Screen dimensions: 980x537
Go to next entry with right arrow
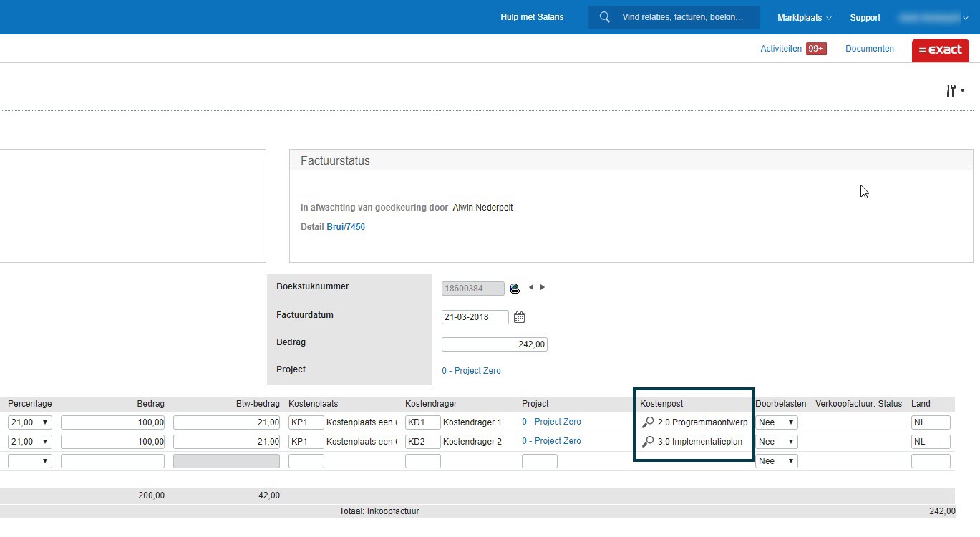coord(543,287)
